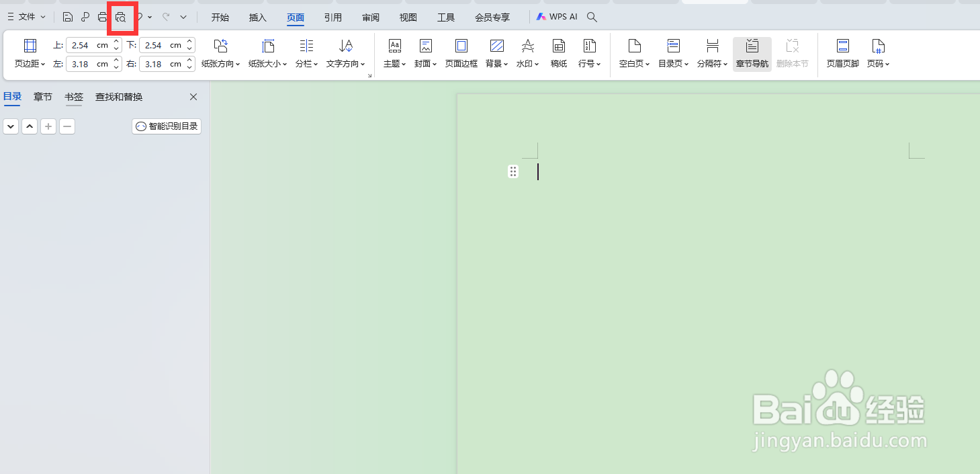Expand all outline levels down arrow
980x474 pixels.
(x=11, y=126)
